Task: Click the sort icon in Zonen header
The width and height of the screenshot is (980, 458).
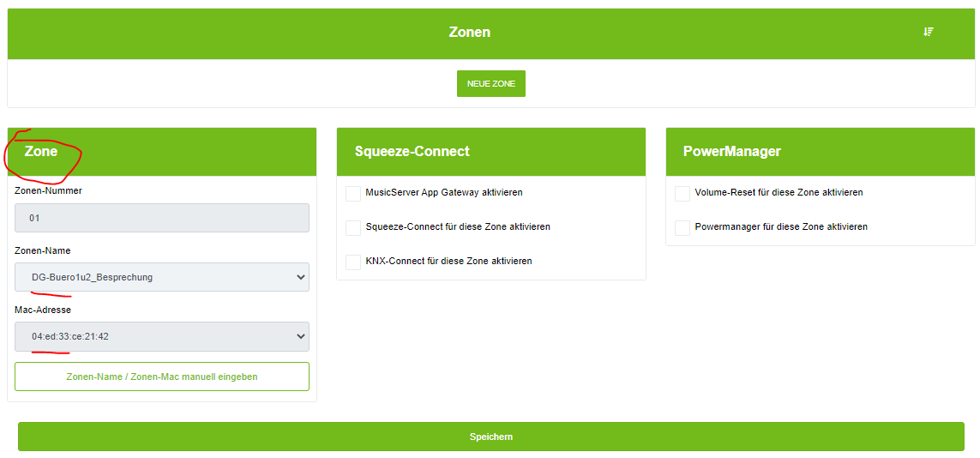Action: pyautogui.click(x=928, y=32)
